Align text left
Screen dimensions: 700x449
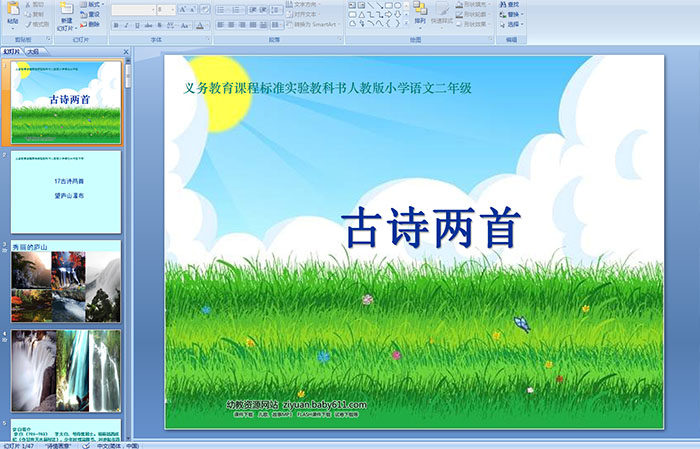tap(221, 25)
